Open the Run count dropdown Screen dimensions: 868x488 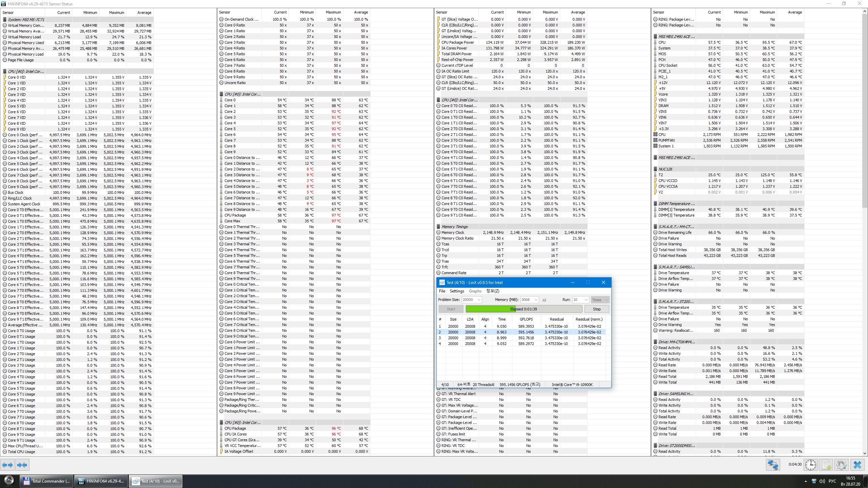tap(586, 300)
